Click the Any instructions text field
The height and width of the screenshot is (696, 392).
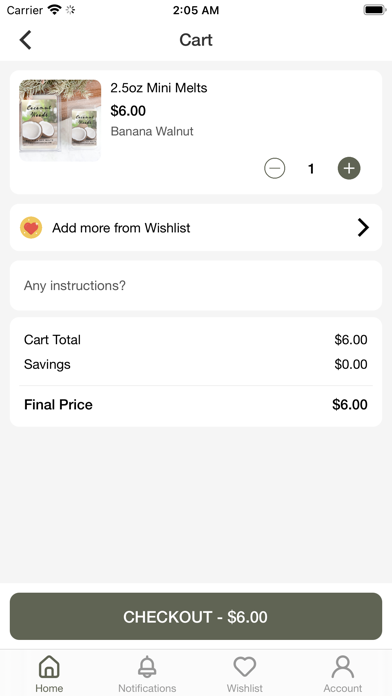[196, 285]
